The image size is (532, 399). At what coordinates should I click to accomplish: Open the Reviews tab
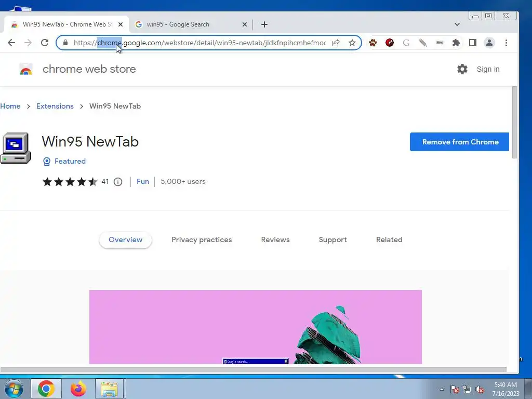coord(275,240)
